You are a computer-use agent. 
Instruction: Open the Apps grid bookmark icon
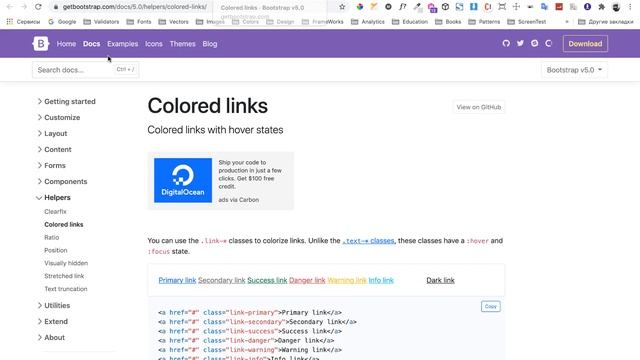pyautogui.click(x=9, y=22)
